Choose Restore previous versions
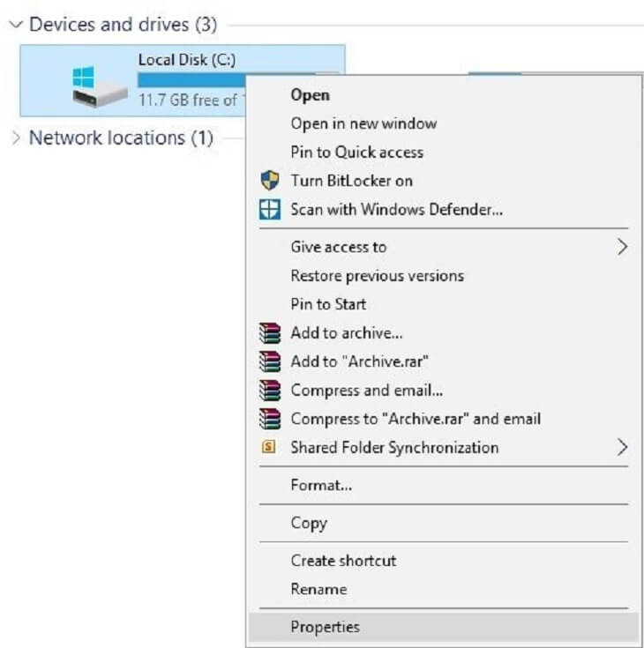The width and height of the screenshot is (644, 648). (377, 276)
